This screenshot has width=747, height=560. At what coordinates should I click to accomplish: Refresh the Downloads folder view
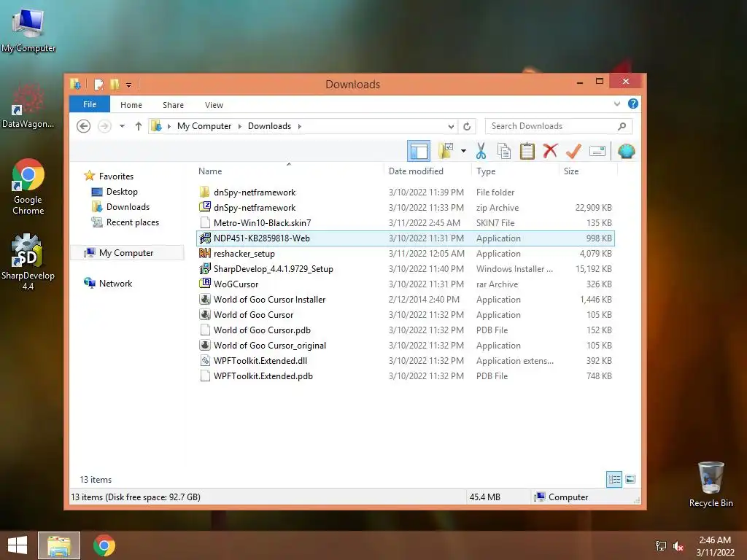[x=467, y=126]
